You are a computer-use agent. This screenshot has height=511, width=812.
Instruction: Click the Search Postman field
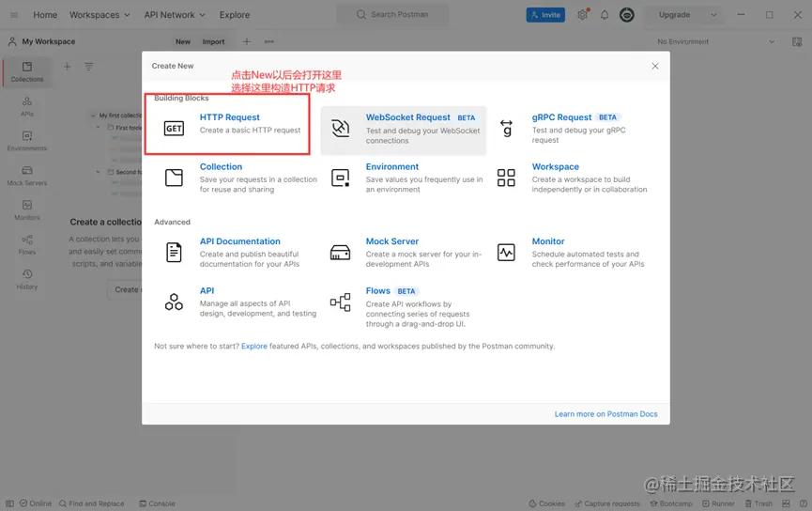point(393,14)
